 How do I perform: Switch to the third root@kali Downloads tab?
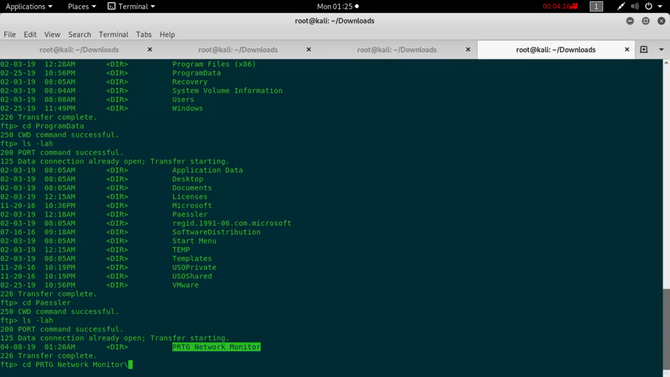pyautogui.click(x=397, y=50)
